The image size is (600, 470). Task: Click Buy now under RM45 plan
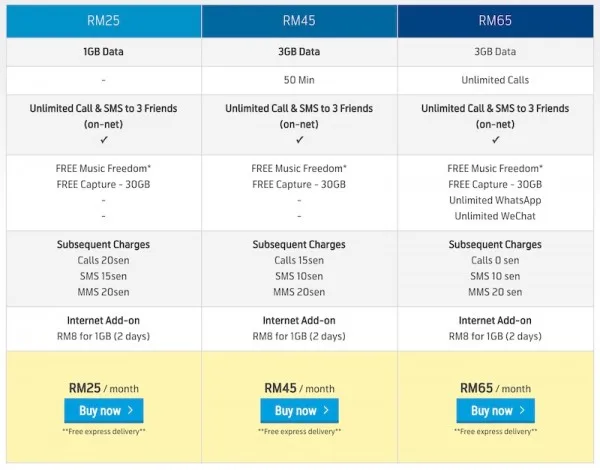(300, 411)
